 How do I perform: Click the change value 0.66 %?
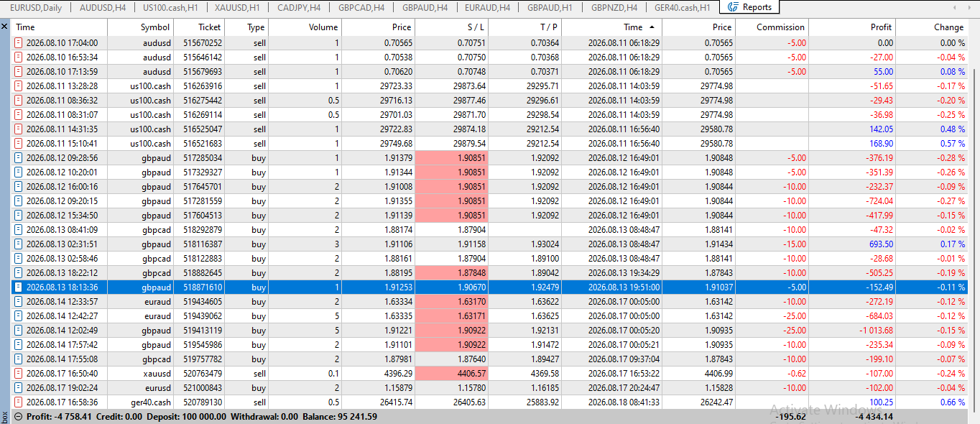[x=953, y=402]
